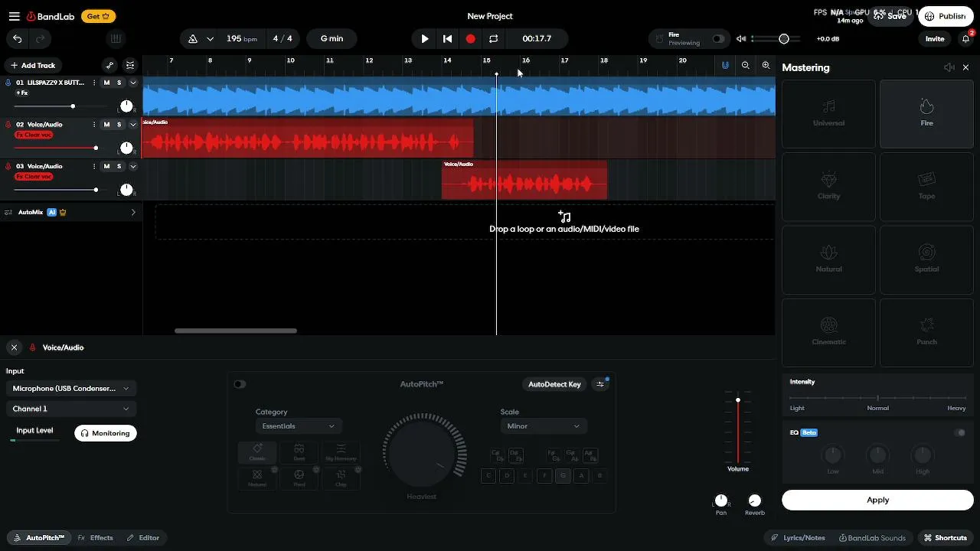Solo track 02 Voice/Audio
This screenshot has height=551, width=980.
coord(119,125)
